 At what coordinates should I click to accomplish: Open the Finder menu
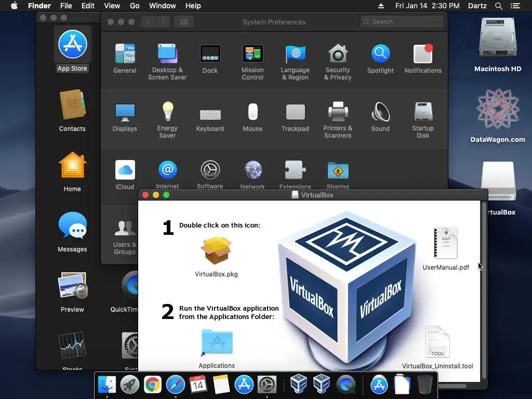point(39,6)
